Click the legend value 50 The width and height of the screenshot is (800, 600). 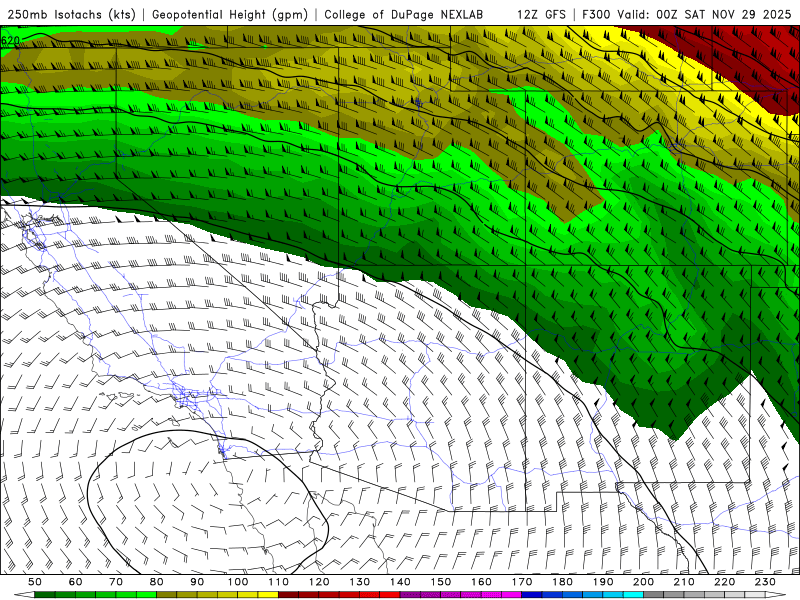[35, 582]
